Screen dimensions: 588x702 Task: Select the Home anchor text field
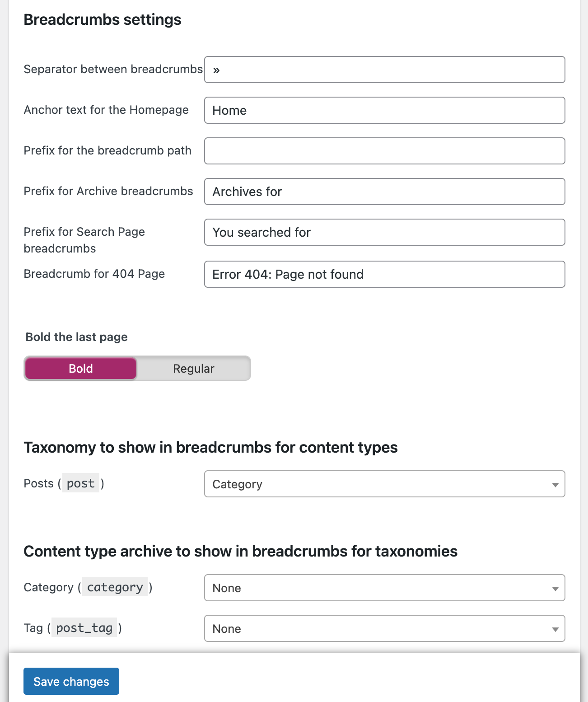coord(384,110)
